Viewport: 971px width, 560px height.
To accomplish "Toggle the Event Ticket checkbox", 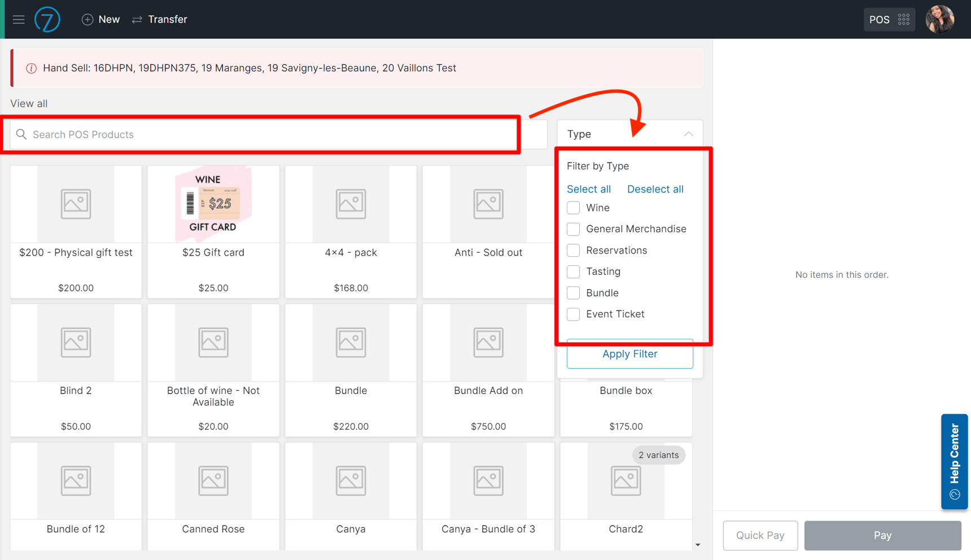I will click(573, 314).
